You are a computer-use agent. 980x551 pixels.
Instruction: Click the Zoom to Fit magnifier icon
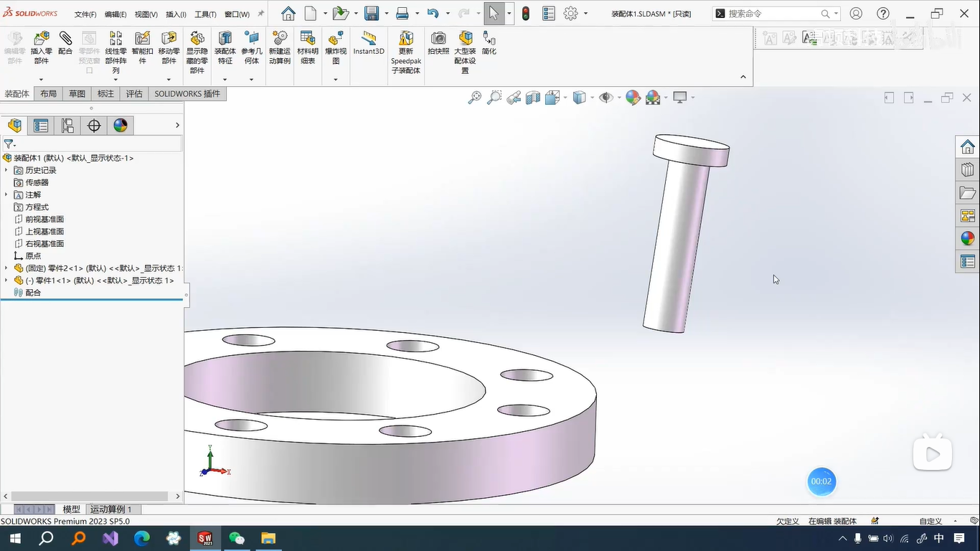474,98
